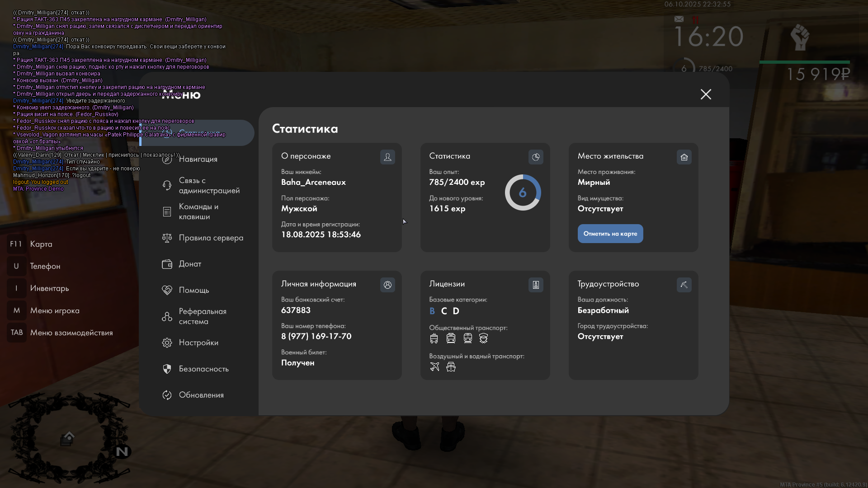Go to Правила сервера menu item
Image resolution: width=868 pixels, height=488 pixels.
[x=211, y=238]
